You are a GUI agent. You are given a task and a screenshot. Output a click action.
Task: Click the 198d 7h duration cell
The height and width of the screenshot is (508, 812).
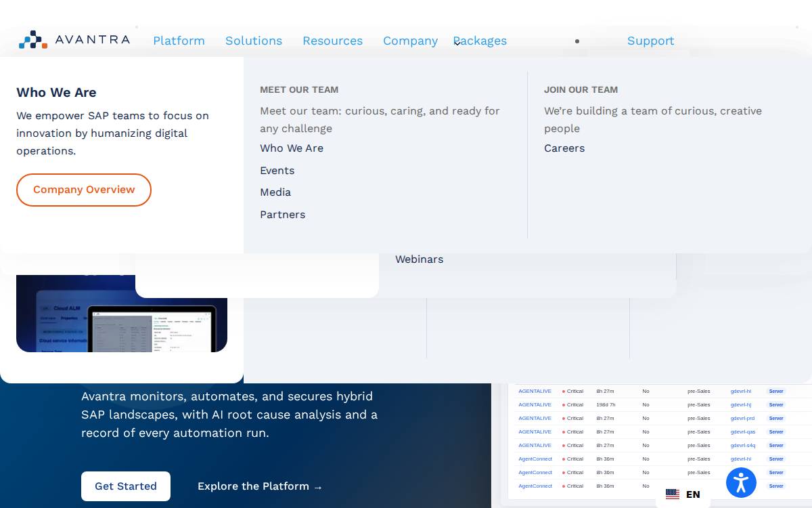[x=606, y=404]
